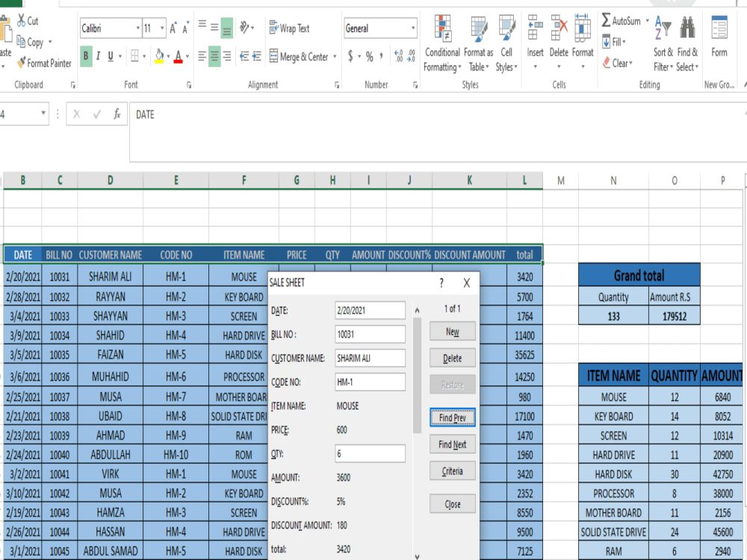Open the Format cells menu

click(x=582, y=42)
